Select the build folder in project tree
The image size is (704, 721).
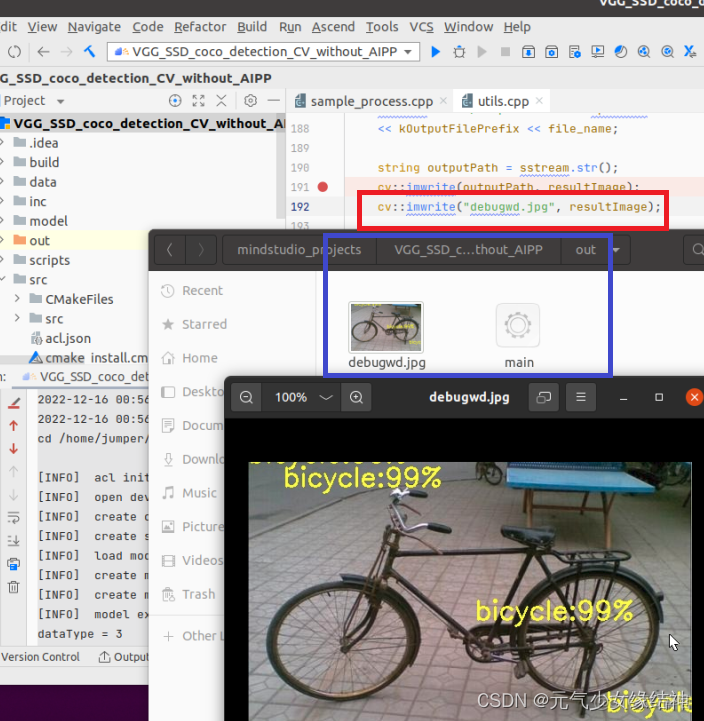[x=44, y=162]
